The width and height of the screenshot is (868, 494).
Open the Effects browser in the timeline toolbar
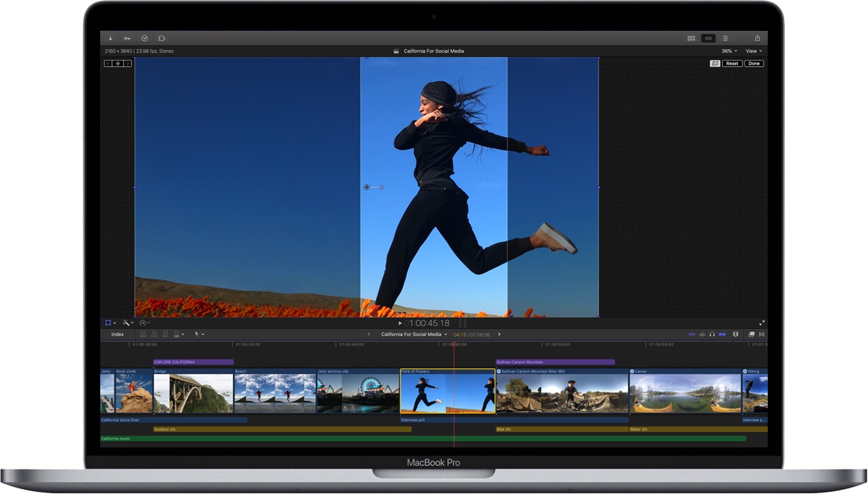click(x=752, y=334)
